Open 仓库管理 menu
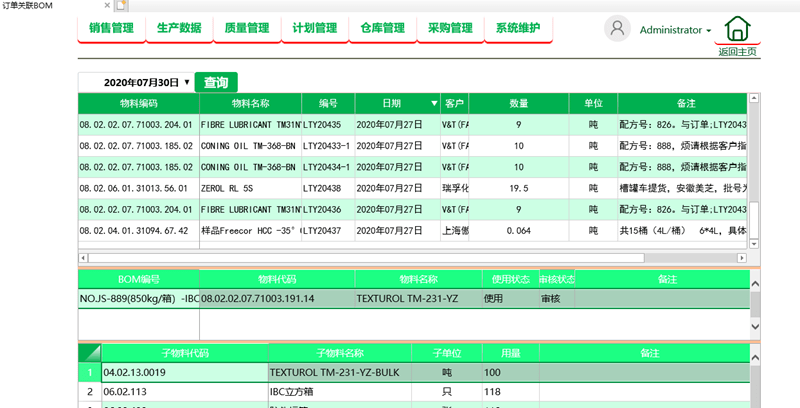 [x=383, y=28]
